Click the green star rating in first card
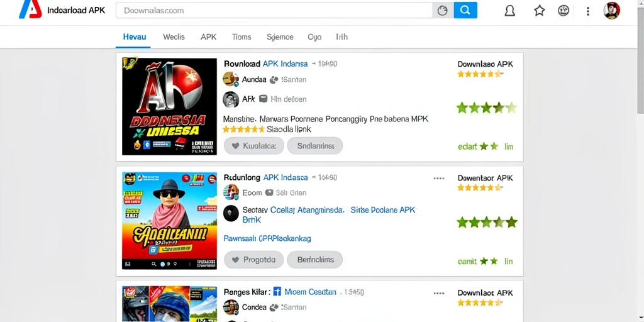The width and height of the screenshot is (644, 322). (x=487, y=108)
